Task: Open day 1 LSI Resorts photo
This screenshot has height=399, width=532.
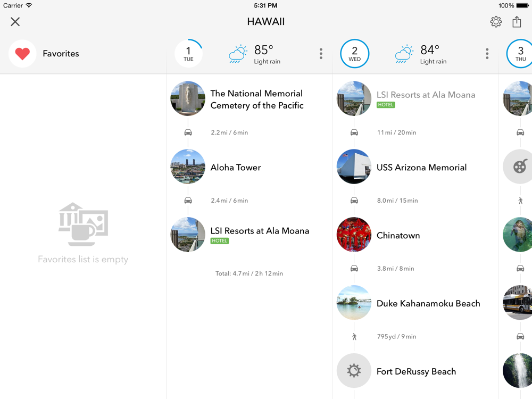Action: tap(188, 235)
